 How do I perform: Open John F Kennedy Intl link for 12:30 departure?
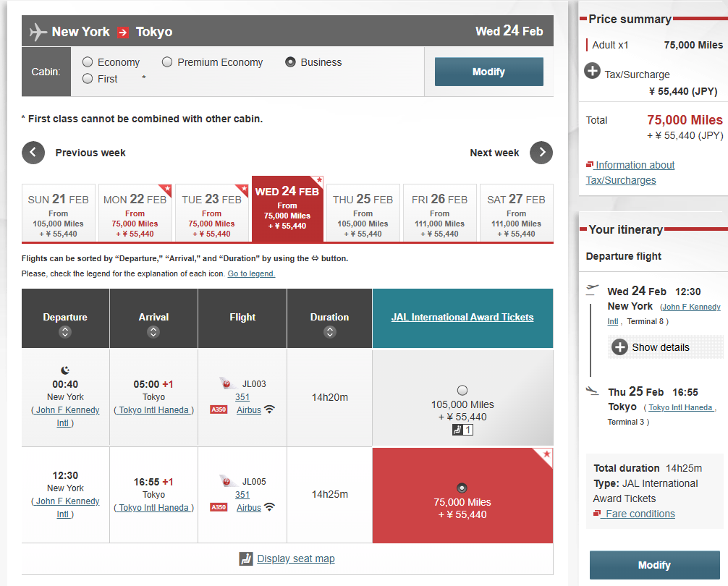point(65,508)
